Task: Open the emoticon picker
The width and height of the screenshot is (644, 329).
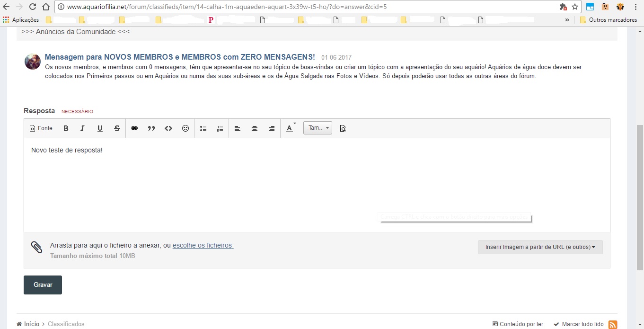Action: (x=185, y=128)
